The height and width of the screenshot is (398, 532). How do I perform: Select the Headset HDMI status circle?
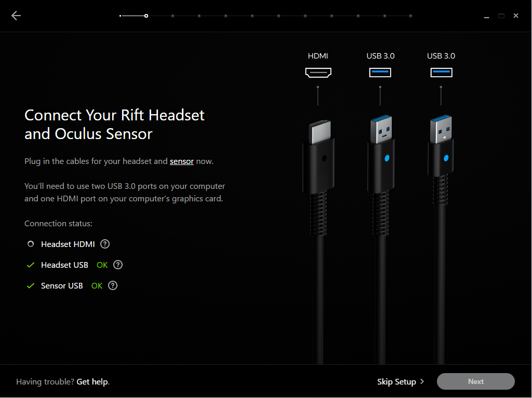pos(31,244)
